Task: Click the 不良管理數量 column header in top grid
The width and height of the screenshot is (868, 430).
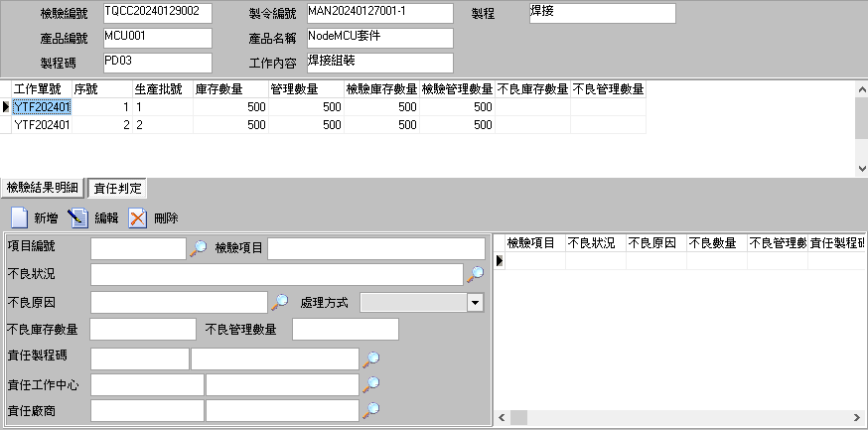Action: pyautogui.click(x=608, y=89)
